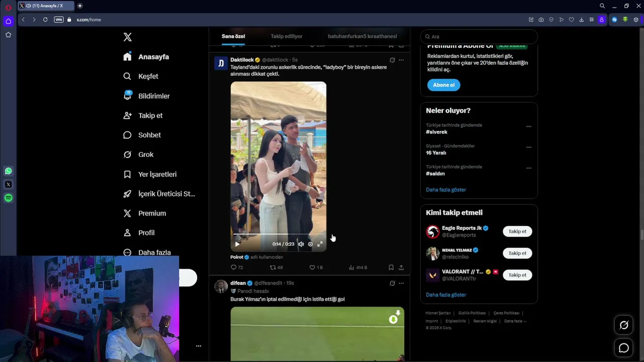
Task: Open Opera sidebar X messenger
Action: click(x=8, y=185)
